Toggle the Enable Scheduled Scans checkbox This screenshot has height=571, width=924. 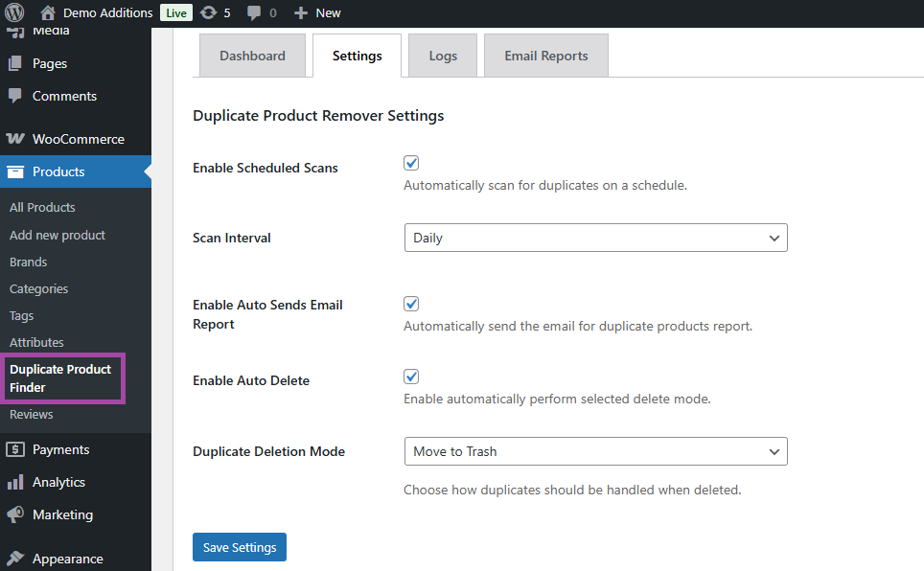click(x=411, y=164)
